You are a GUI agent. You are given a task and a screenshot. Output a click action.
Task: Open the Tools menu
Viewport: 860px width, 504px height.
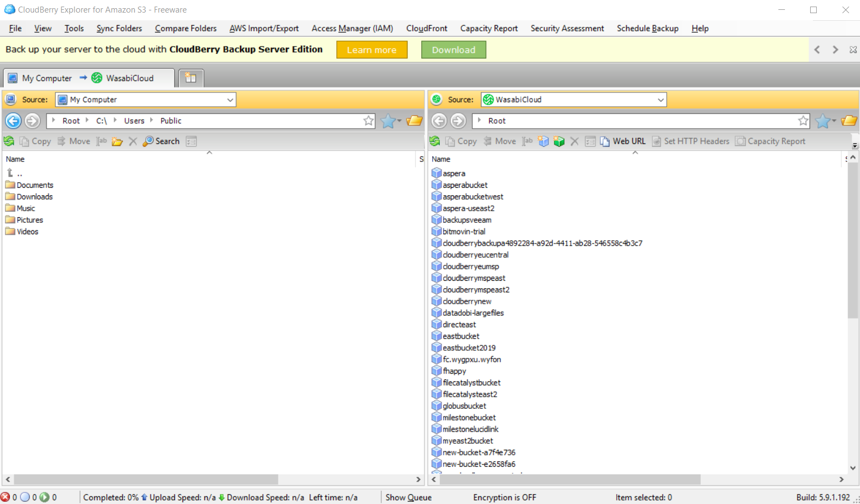pos(74,28)
